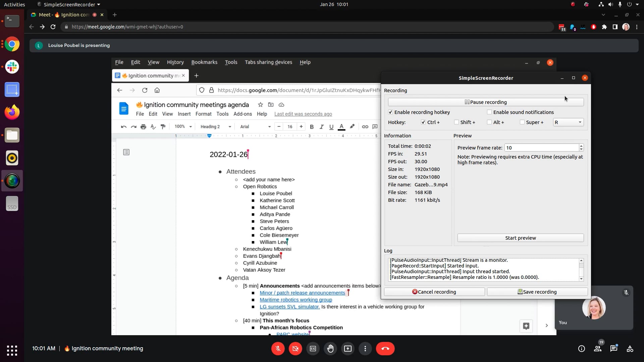
Task: Open Meet activities icon
Action: (x=630, y=349)
